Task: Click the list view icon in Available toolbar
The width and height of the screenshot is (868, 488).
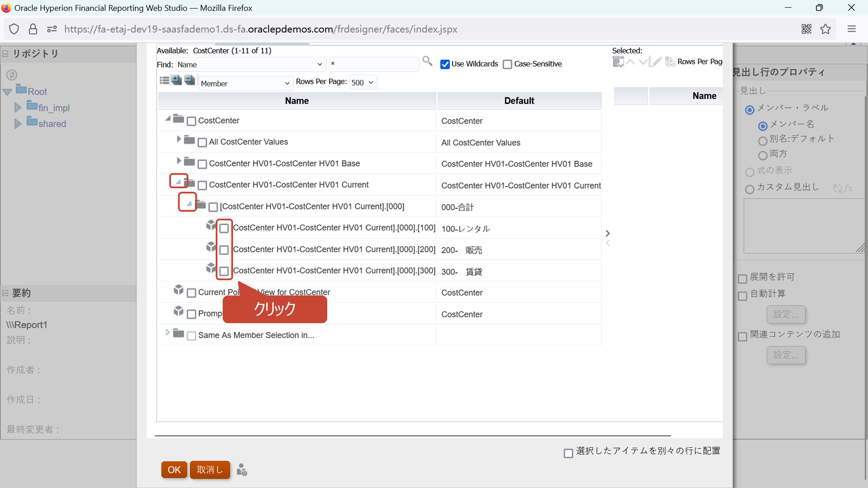Action: coord(164,80)
